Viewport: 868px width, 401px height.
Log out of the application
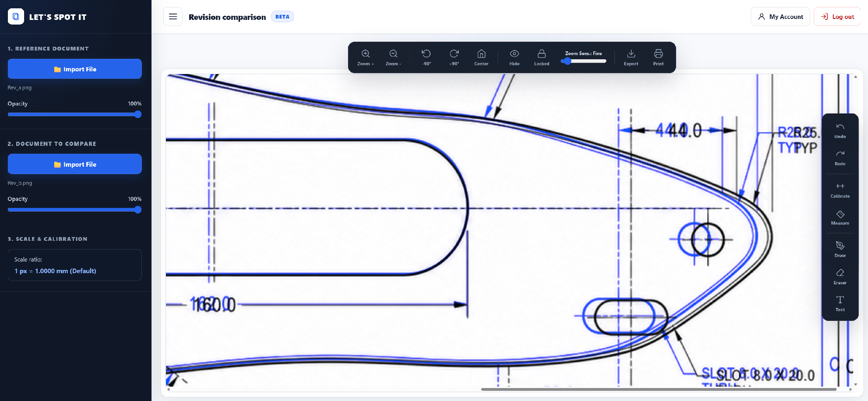837,17
